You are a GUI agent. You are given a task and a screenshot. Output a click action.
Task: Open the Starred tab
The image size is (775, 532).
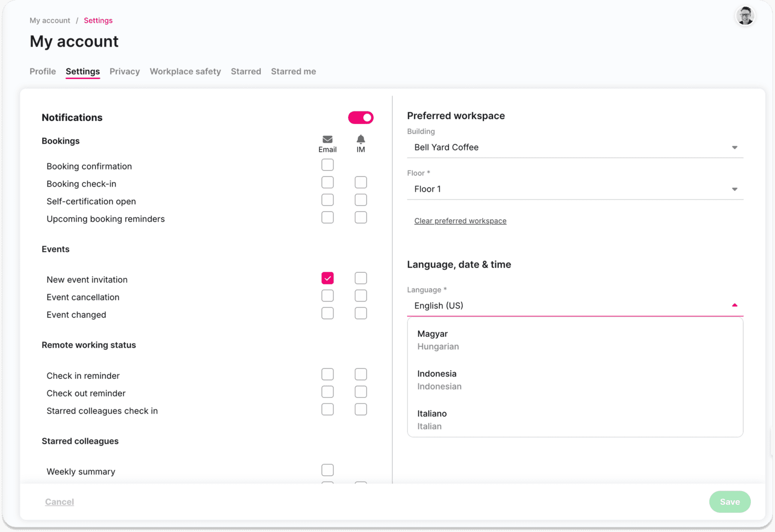coord(246,72)
